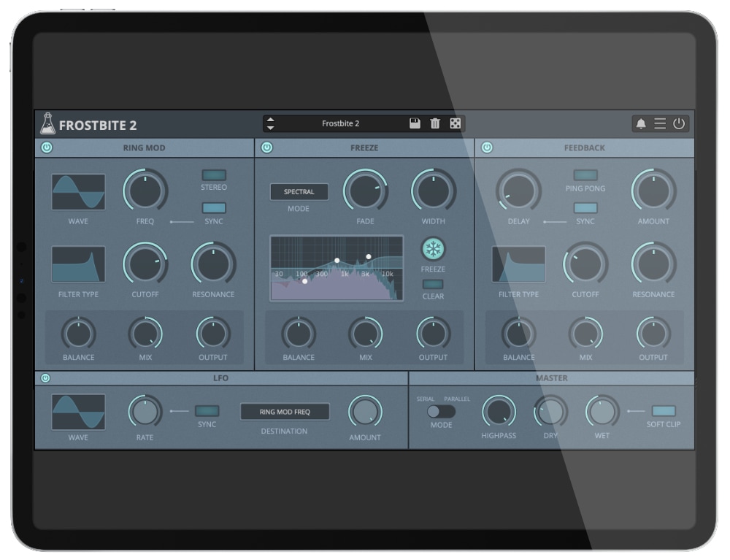730x560 pixels.
Task: Click the Ring Mod Mix knob
Action: [145, 334]
